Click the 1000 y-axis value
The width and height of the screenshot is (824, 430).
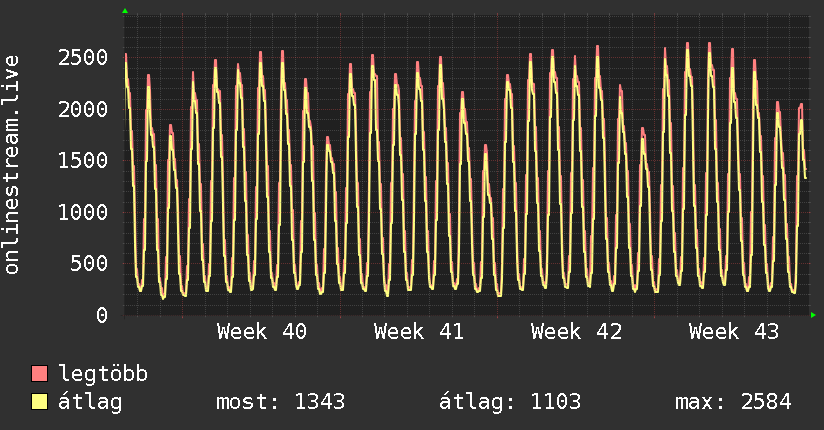pos(83,212)
